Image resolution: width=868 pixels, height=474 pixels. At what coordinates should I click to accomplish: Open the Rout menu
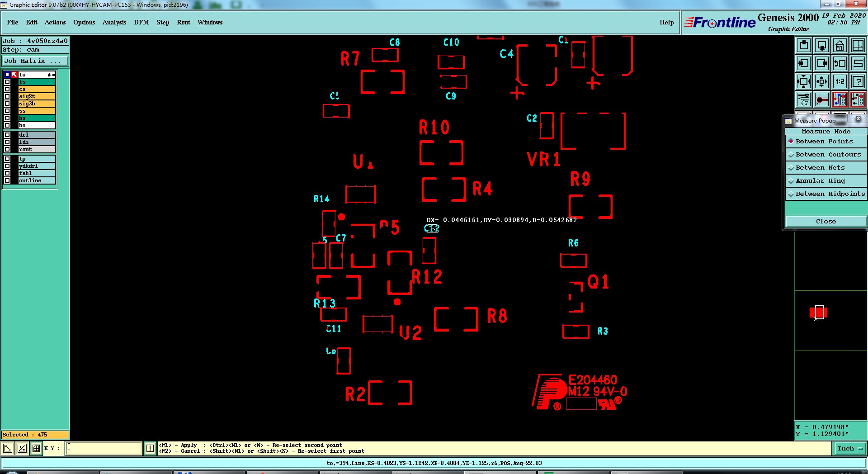click(184, 22)
